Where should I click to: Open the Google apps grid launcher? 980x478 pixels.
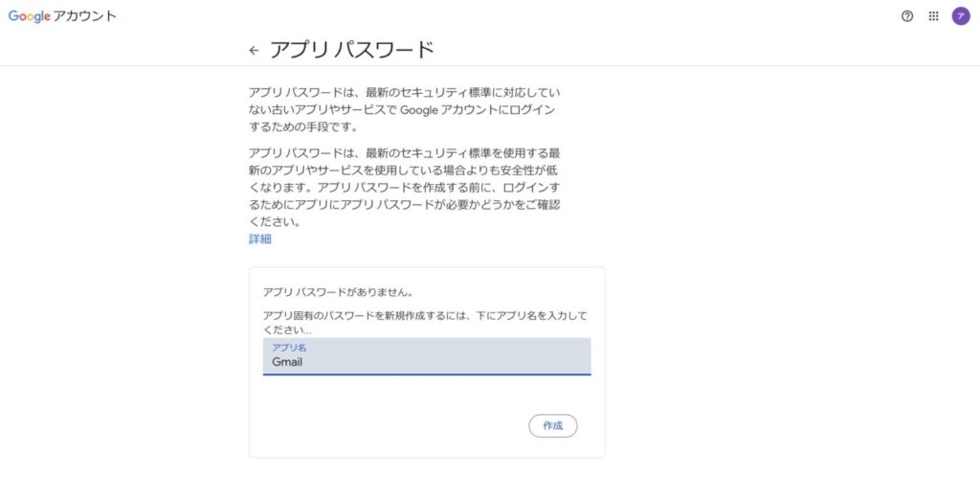[934, 16]
